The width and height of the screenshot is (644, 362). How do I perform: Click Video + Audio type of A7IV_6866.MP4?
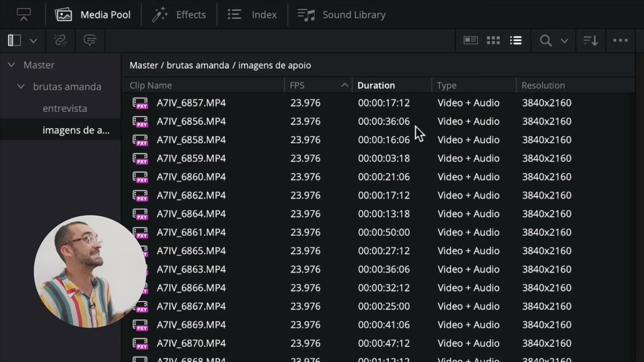(x=469, y=288)
